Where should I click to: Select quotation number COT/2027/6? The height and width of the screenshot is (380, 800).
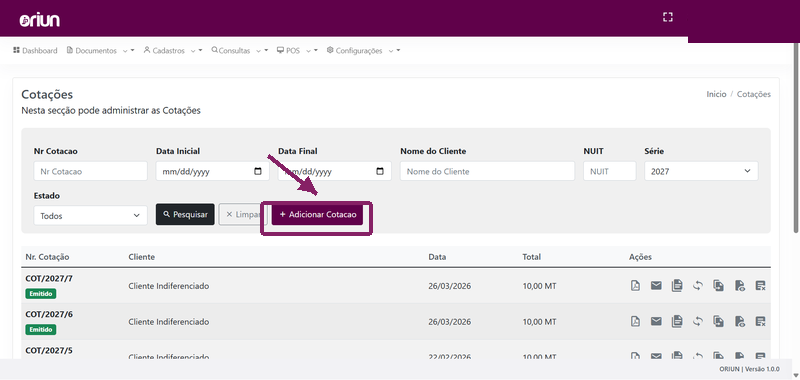pyautogui.click(x=49, y=314)
